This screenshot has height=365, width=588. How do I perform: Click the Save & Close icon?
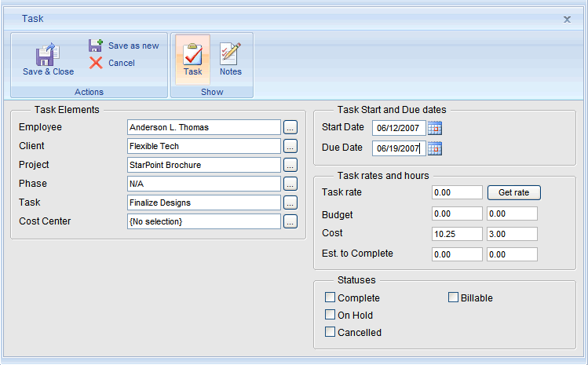coord(48,54)
